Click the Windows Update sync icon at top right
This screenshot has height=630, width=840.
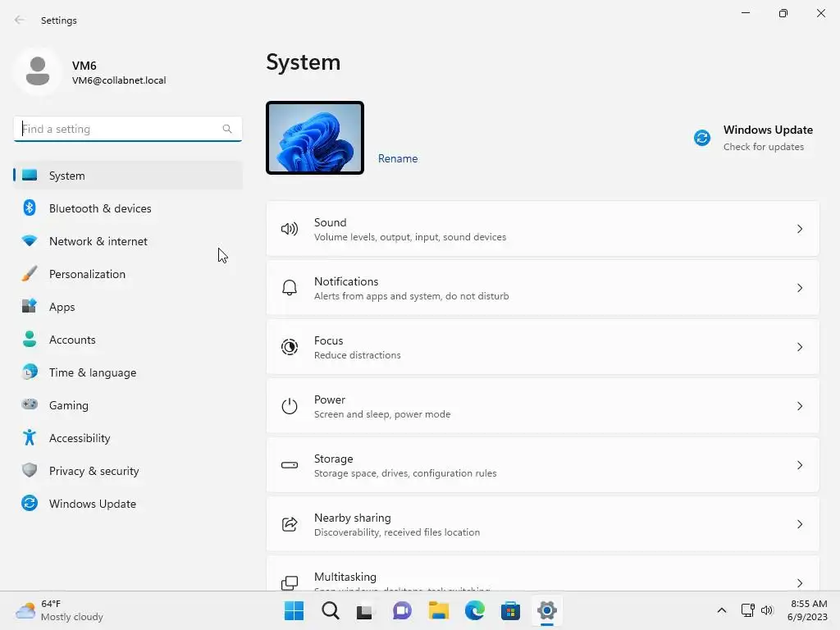702,138
